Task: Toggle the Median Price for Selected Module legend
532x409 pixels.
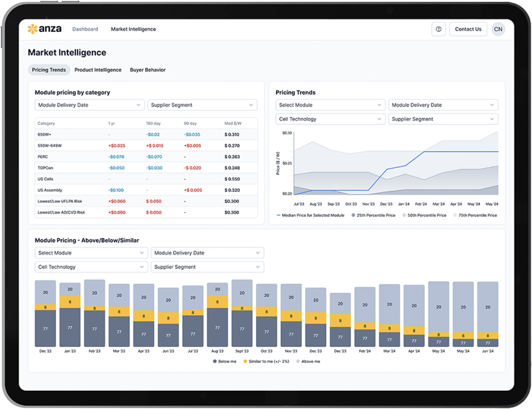Action: [310, 215]
